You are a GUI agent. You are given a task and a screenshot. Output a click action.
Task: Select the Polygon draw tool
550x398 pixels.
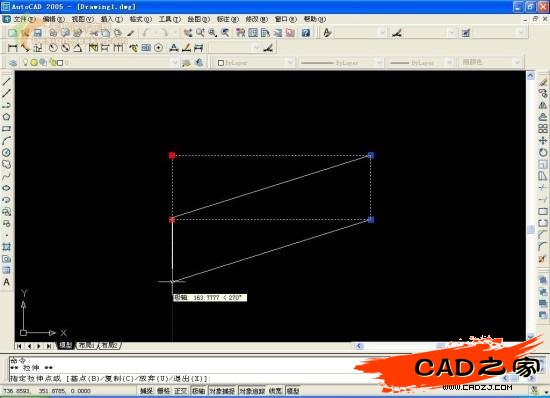coord(6,117)
